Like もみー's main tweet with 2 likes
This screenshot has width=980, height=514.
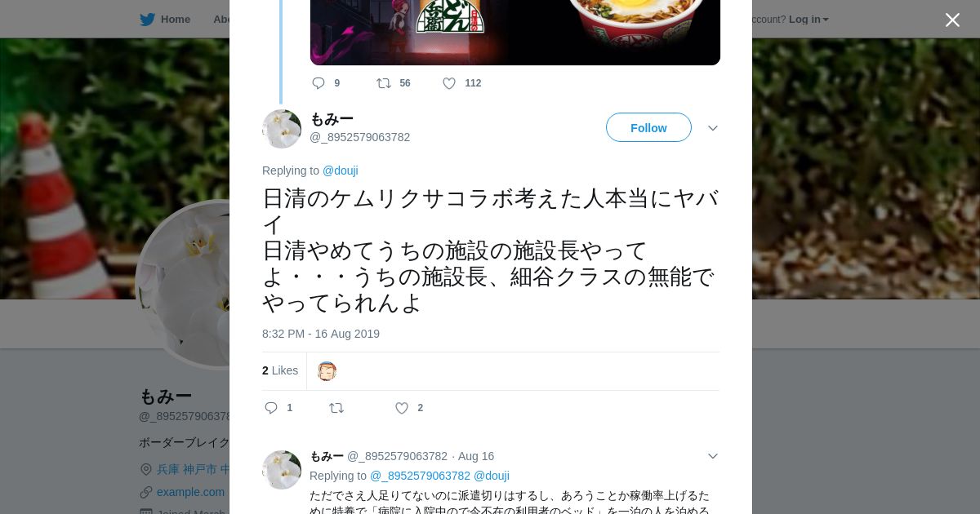click(402, 408)
